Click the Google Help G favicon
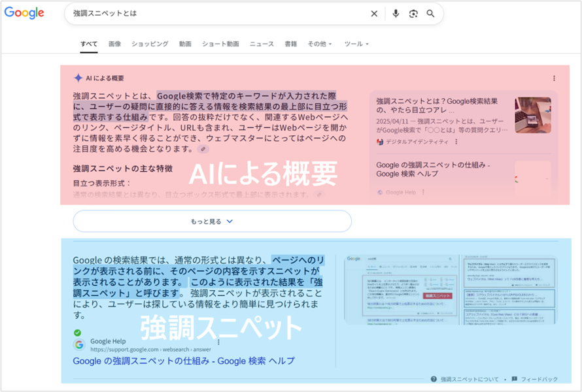582x392 pixels. tap(79, 344)
